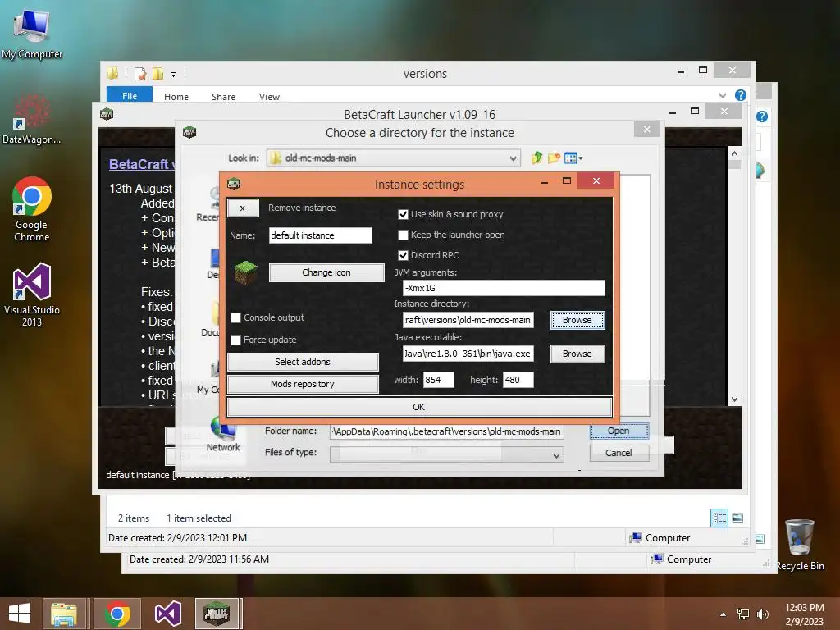840x630 pixels.
Task: Open the Home ribbon tab
Action: [176, 97]
